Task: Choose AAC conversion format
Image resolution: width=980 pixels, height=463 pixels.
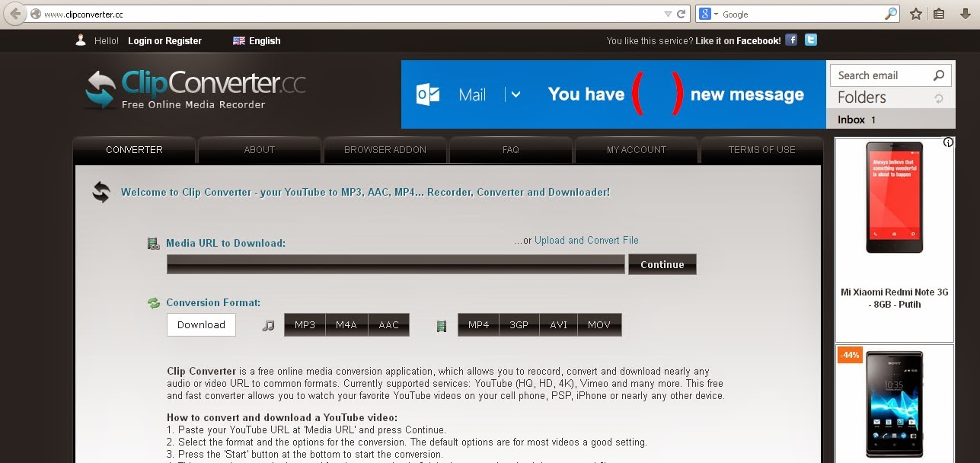Action: pyautogui.click(x=388, y=324)
